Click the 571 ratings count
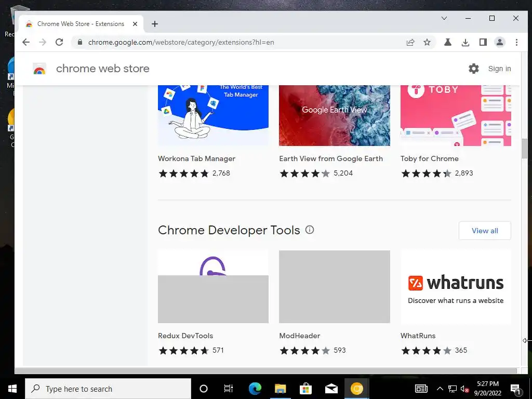Screen dimensions: 532x399 click(218, 350)
